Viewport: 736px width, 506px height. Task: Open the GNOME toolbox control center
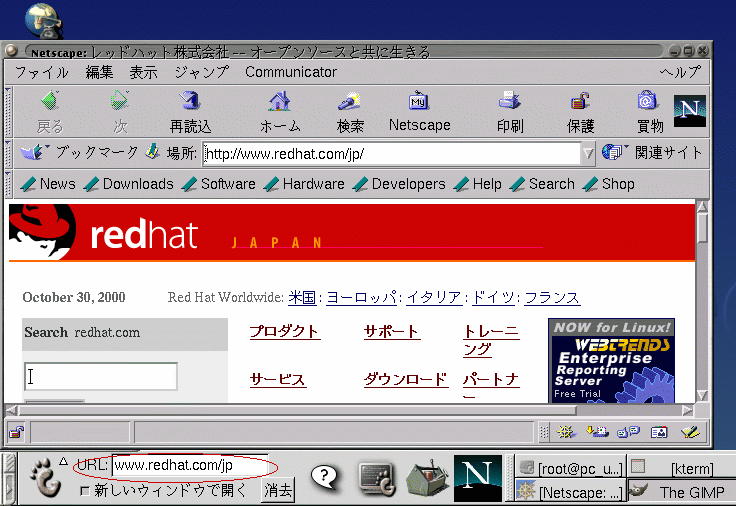pyautogui.click(x=427, y=479)
